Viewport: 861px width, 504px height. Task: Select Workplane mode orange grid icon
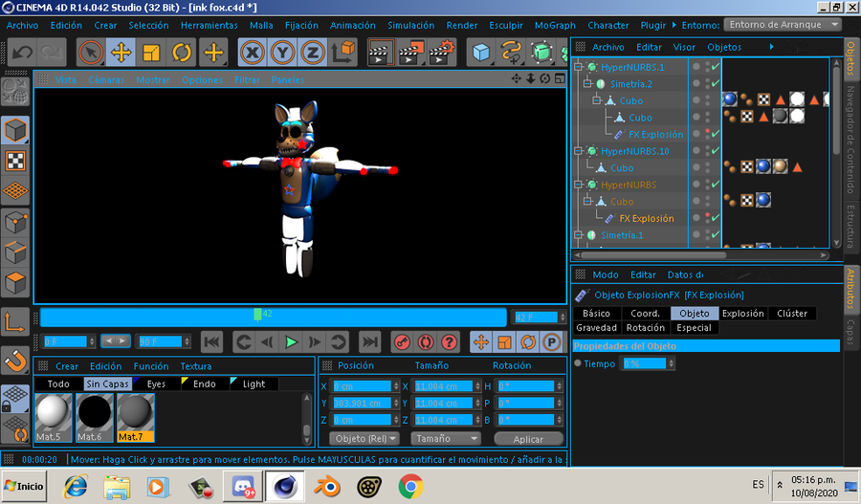(x=14, y=190)
